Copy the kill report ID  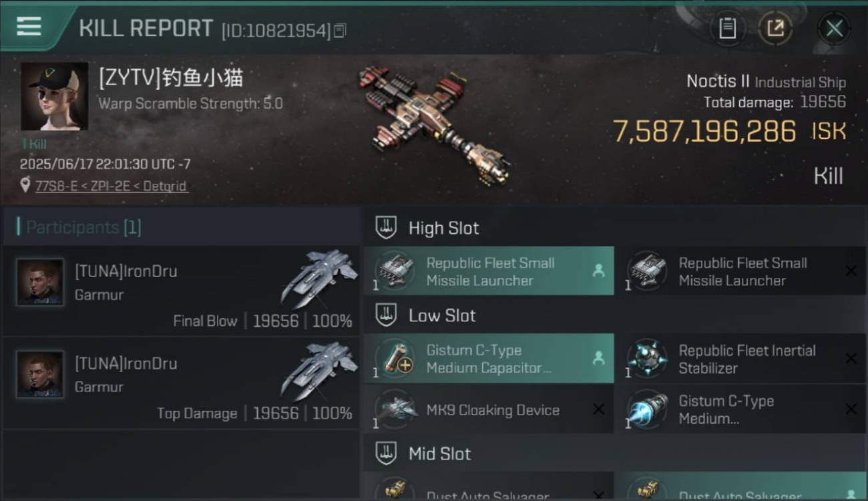click(340, 30)
